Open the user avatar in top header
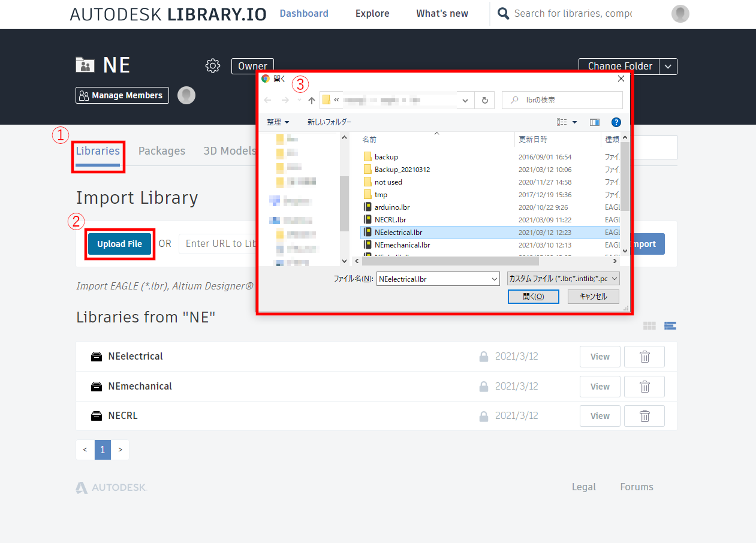Image resolution: width=756 pixels, height=543 pixels. click(680, 14)
